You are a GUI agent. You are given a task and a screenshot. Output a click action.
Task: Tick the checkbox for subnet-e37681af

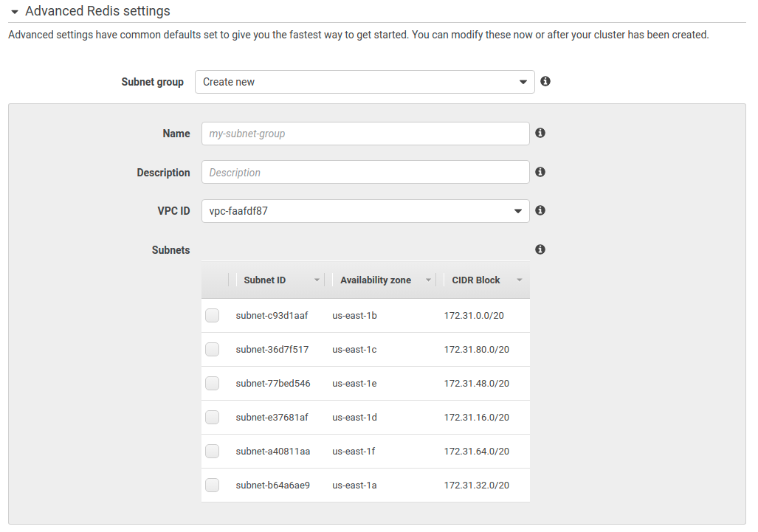coord(213,418)
